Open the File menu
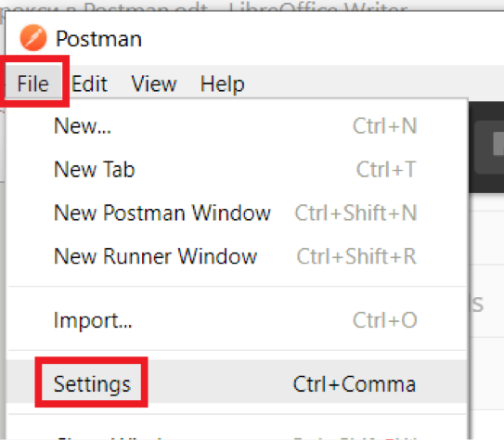This screenshot has width=504, height=440. (33, 84)
